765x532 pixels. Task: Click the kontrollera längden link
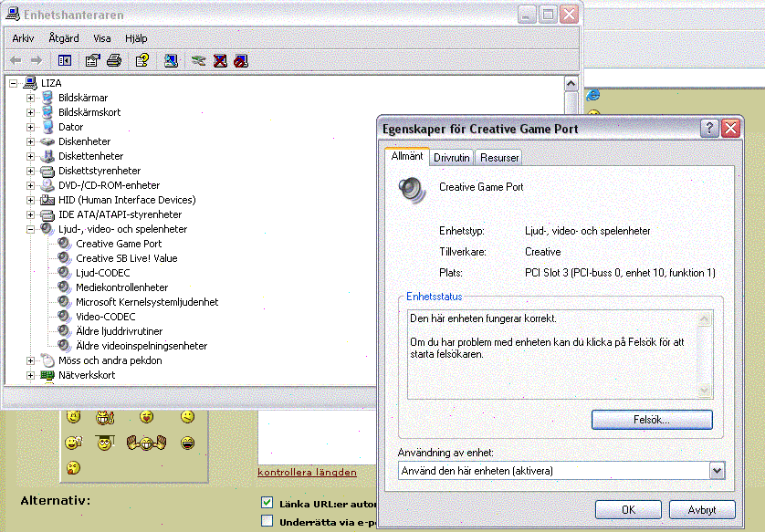tap(307, 472)
